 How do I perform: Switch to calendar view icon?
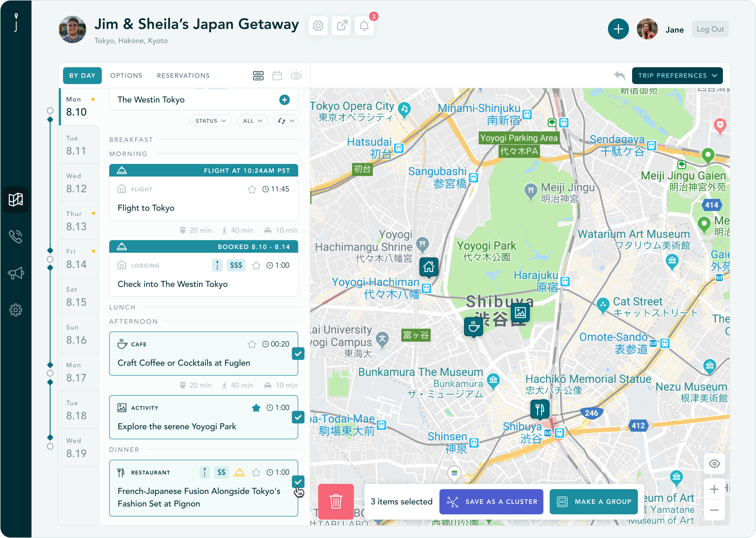coord(277,76)
